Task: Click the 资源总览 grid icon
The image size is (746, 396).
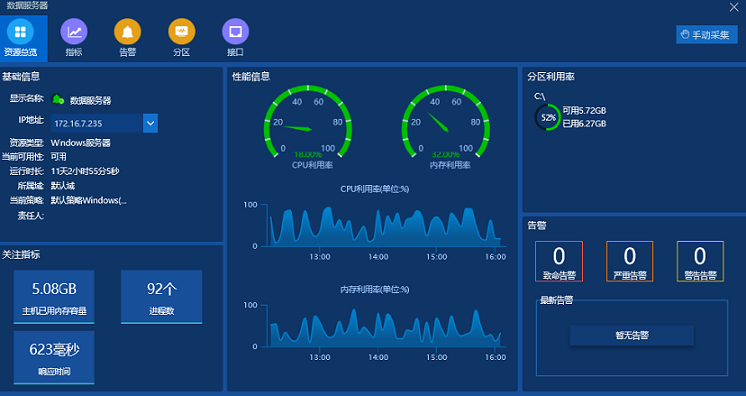Action: (x=20, y=31)
